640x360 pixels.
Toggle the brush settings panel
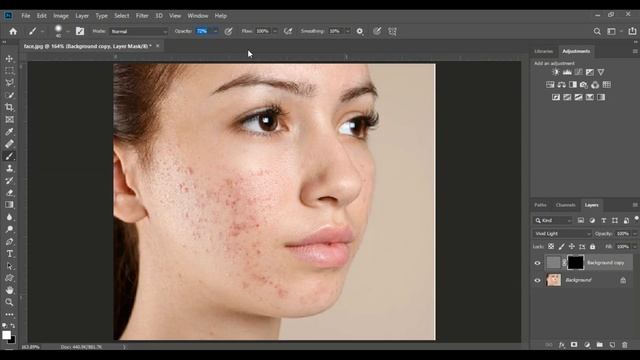(80, 31)
